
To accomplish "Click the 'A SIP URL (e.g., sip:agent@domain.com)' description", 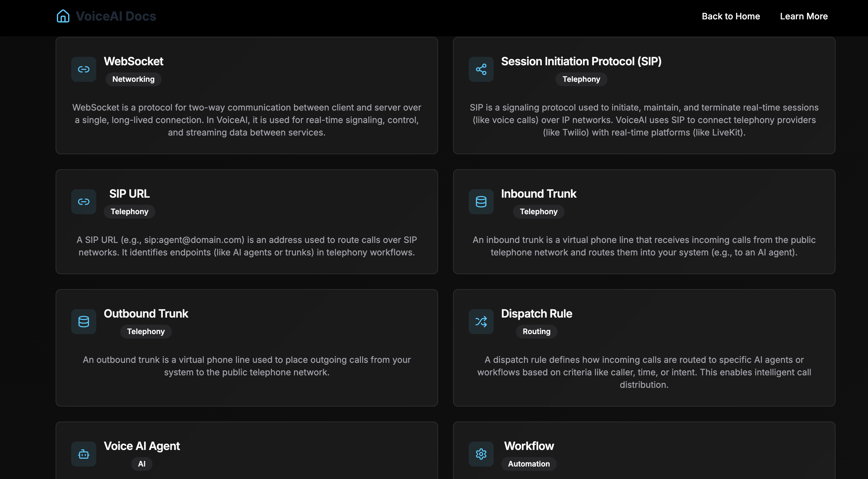I will pyautogui.click(x=247, y=246).
